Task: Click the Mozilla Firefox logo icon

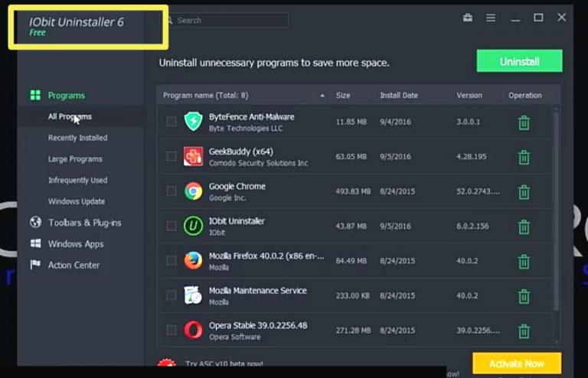Action: coord(193,260)
